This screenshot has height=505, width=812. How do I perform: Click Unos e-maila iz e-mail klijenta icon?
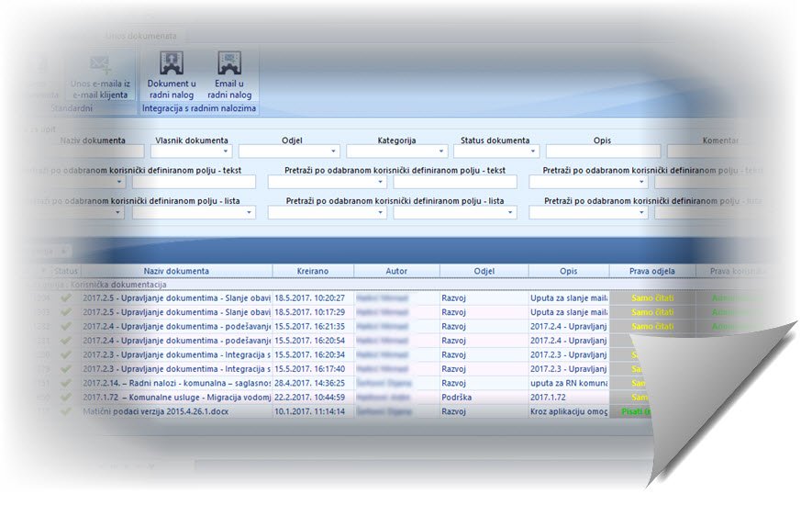99,66
